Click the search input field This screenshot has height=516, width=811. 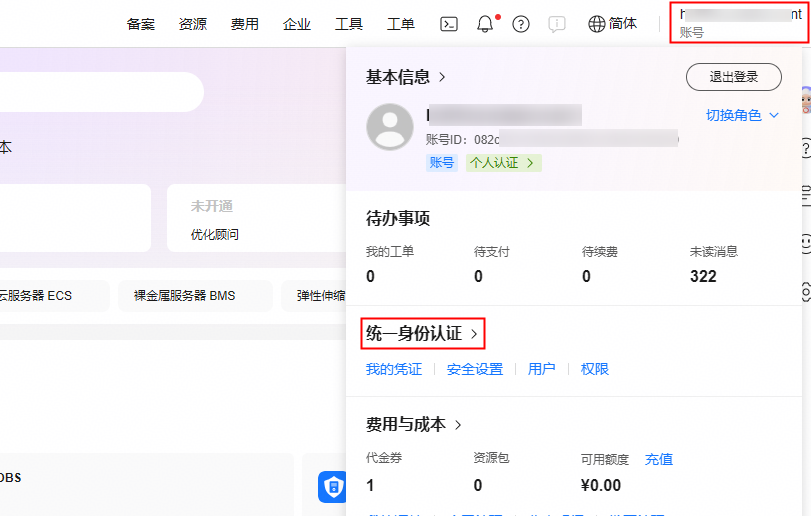[x=101, y=92]
